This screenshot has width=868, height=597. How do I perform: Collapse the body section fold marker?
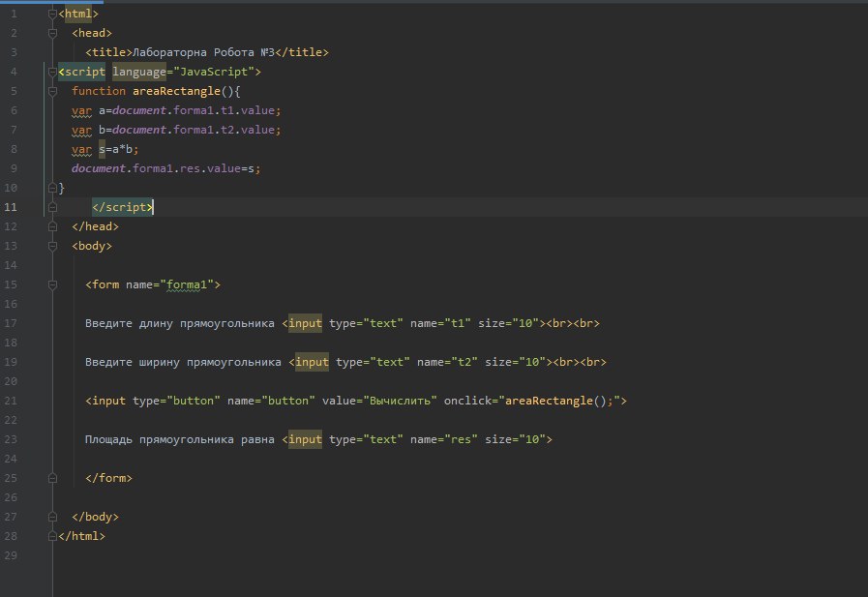point(53,246)
